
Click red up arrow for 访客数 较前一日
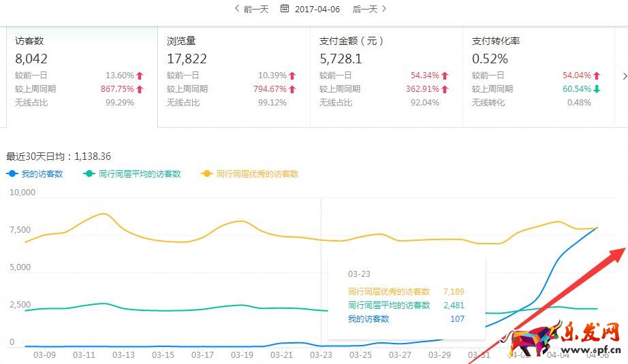click(140, 76)
